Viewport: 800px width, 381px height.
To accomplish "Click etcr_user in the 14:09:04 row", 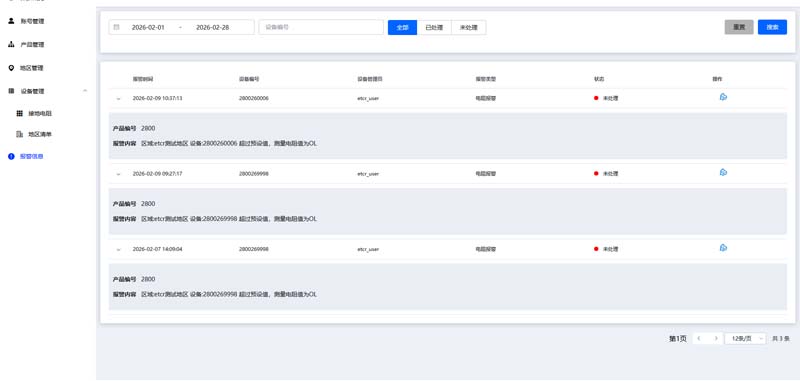I will click(x=368, y=249).
